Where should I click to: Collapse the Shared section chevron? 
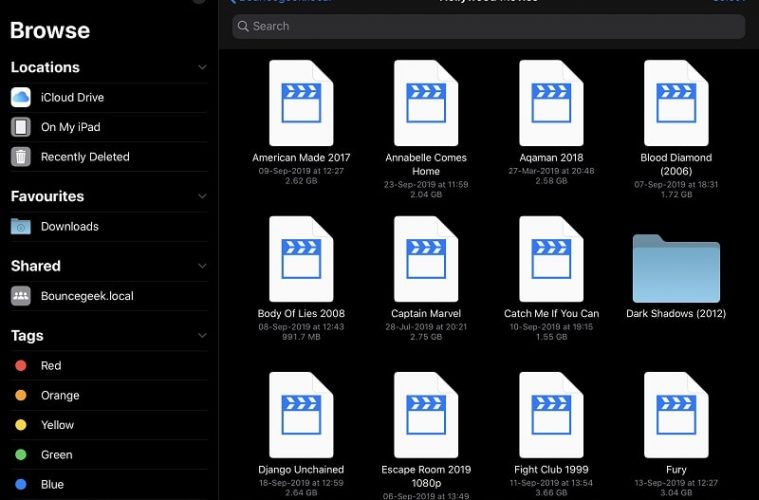tap(202, 266)
